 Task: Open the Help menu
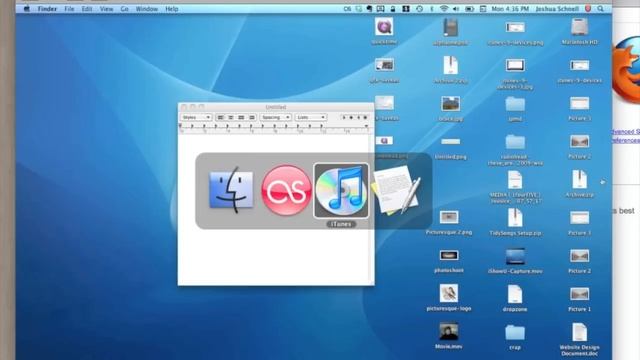[171, 9]
